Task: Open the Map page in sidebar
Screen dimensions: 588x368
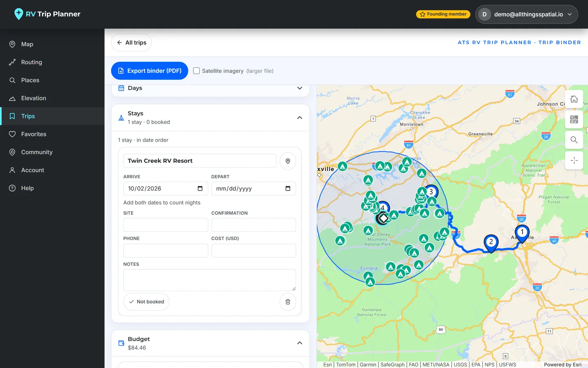Action: coord(52,44)
